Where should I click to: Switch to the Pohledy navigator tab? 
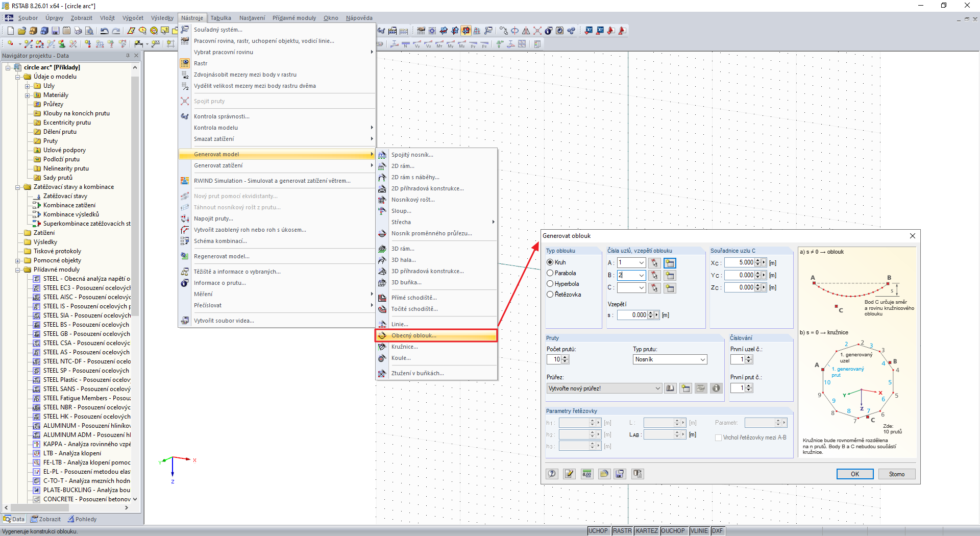tap(82, 519)
